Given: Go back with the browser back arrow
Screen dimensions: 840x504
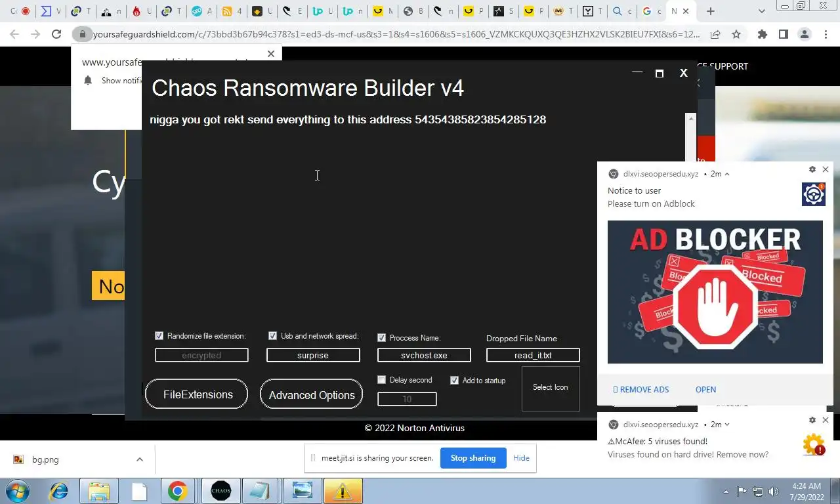Looking at the screenshot, I should tap(14, 34).
